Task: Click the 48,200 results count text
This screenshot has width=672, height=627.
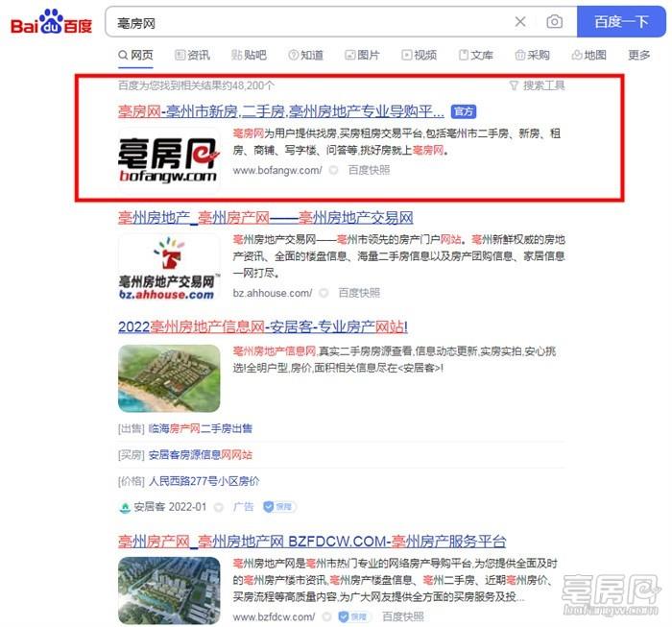Action: tap(197, 85)
